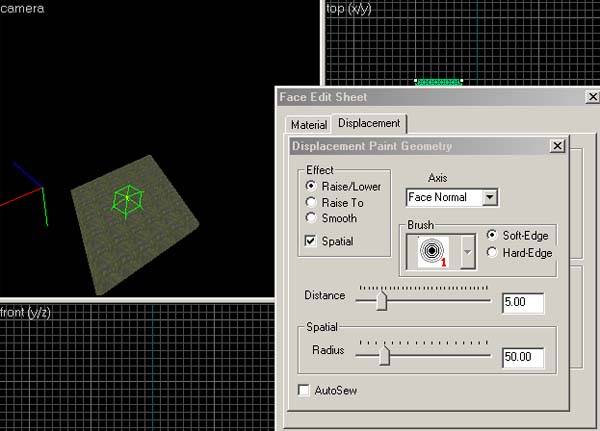Click the Distance value field showing 5.00
Image resolution: width=600 pixels, height=431 pixels.
point(523,302)
